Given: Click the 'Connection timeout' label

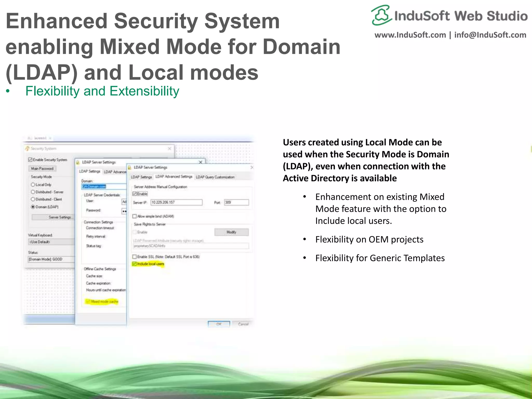Looking at the screenshot, I should point(100,228).
